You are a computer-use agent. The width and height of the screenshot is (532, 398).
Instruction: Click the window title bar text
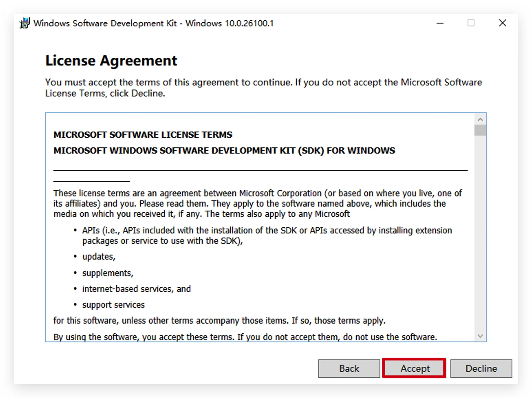click(x=153, y=23)
